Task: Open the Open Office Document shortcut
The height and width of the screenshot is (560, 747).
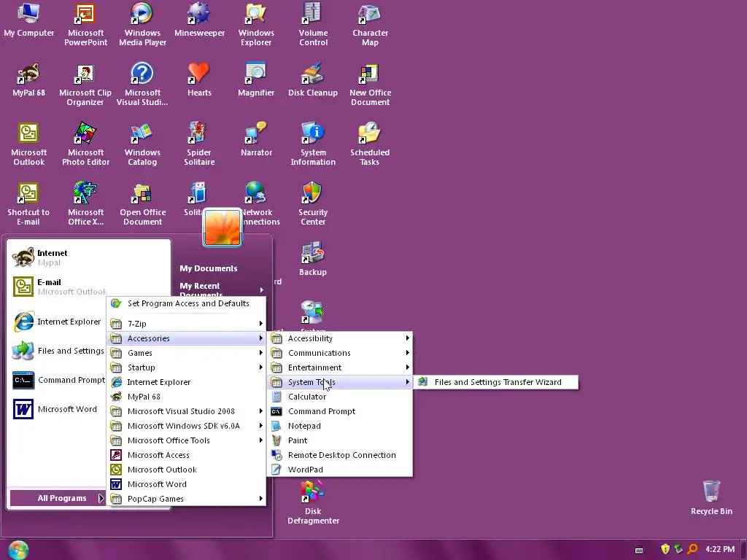Action: pos(142,203)
